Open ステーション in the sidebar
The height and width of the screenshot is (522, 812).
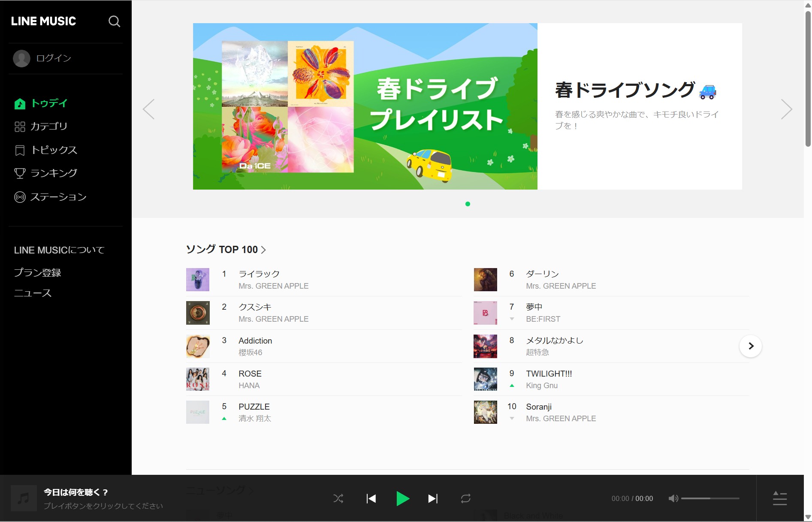(59, 197)
